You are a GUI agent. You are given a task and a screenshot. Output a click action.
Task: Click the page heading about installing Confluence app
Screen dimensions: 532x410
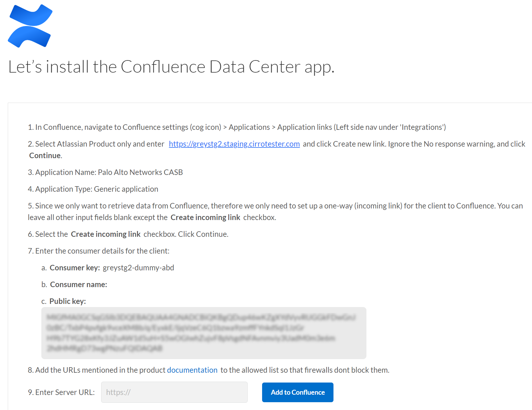pos(172,67)
